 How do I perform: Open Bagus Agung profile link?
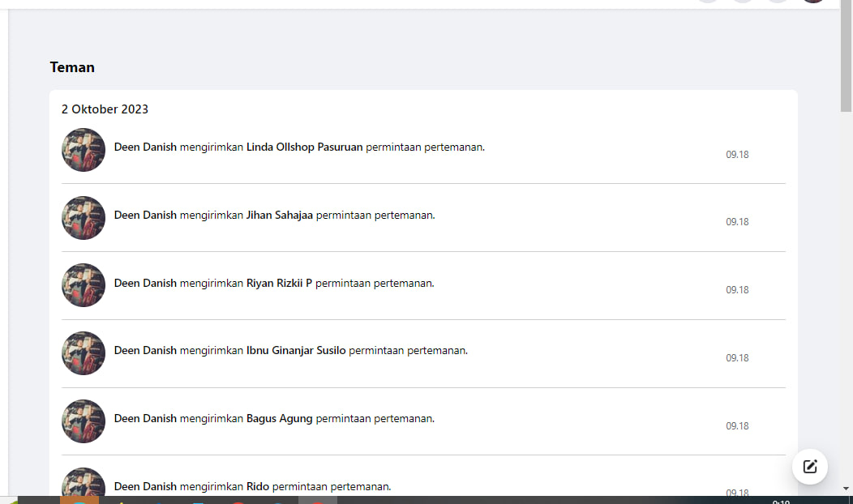[280, 419]
